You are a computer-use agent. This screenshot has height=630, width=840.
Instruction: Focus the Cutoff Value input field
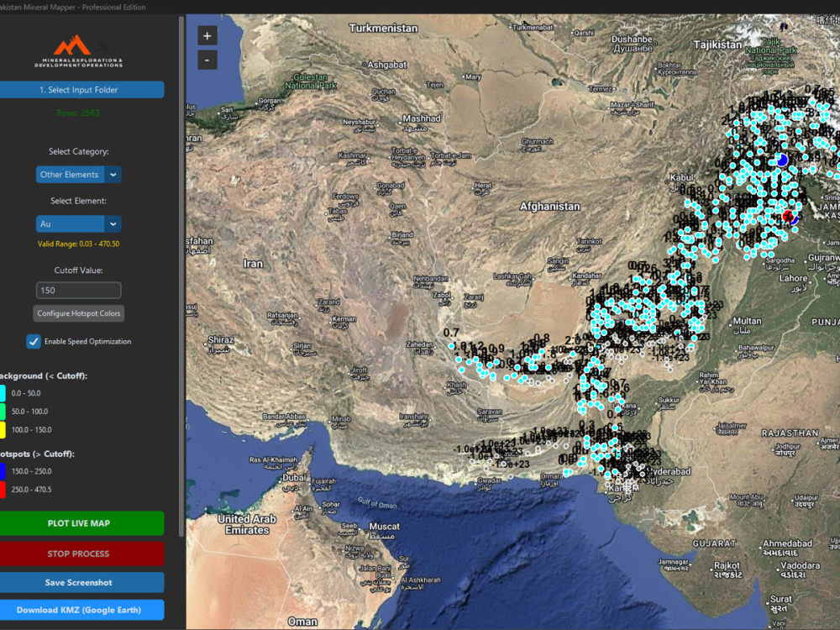78,291
